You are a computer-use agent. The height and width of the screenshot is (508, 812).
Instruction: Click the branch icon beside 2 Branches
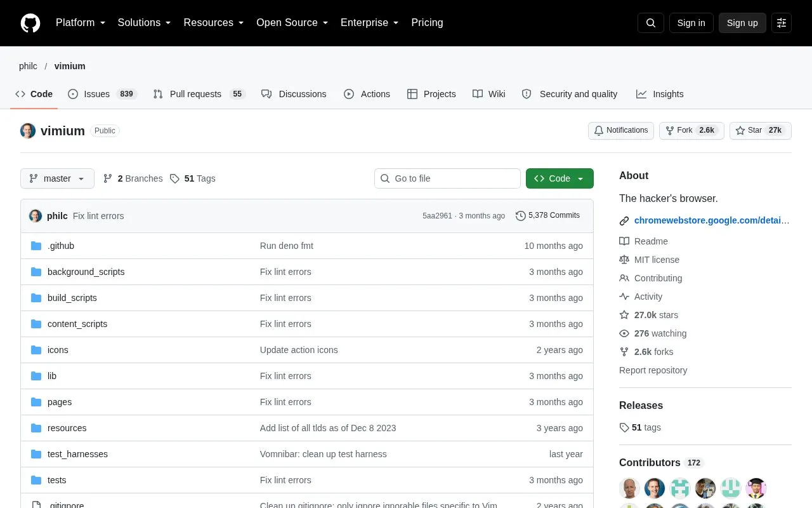pos(108,178)
